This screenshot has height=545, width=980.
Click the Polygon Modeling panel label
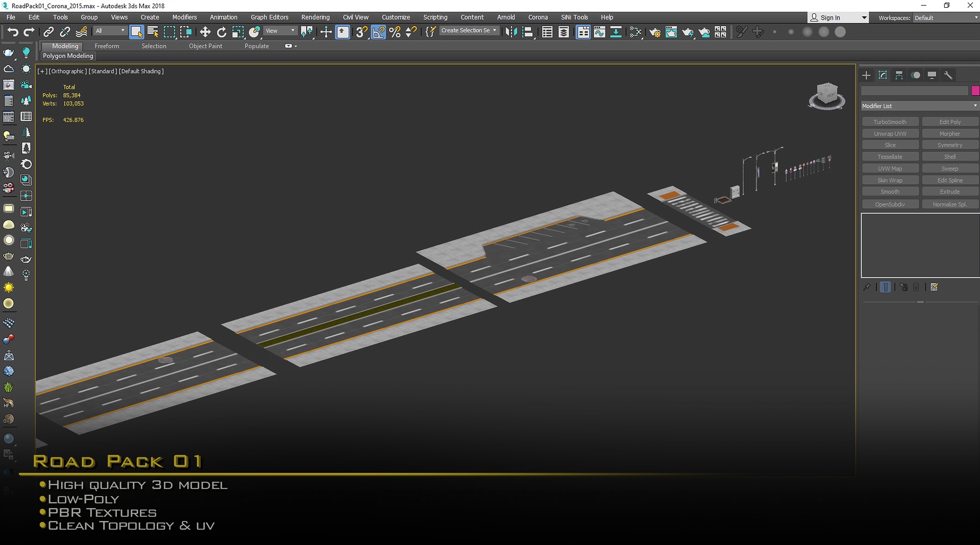coord(68,56)
